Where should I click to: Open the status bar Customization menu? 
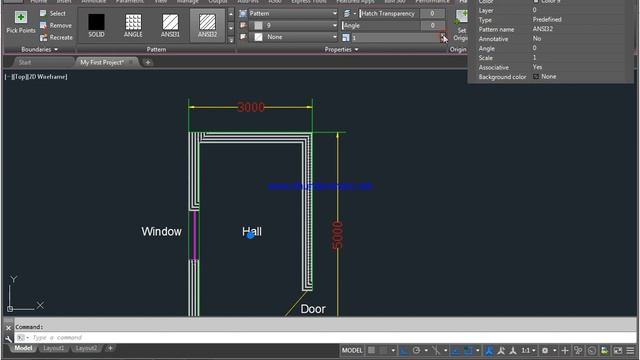pyautogui.click(x=630, y=351)
